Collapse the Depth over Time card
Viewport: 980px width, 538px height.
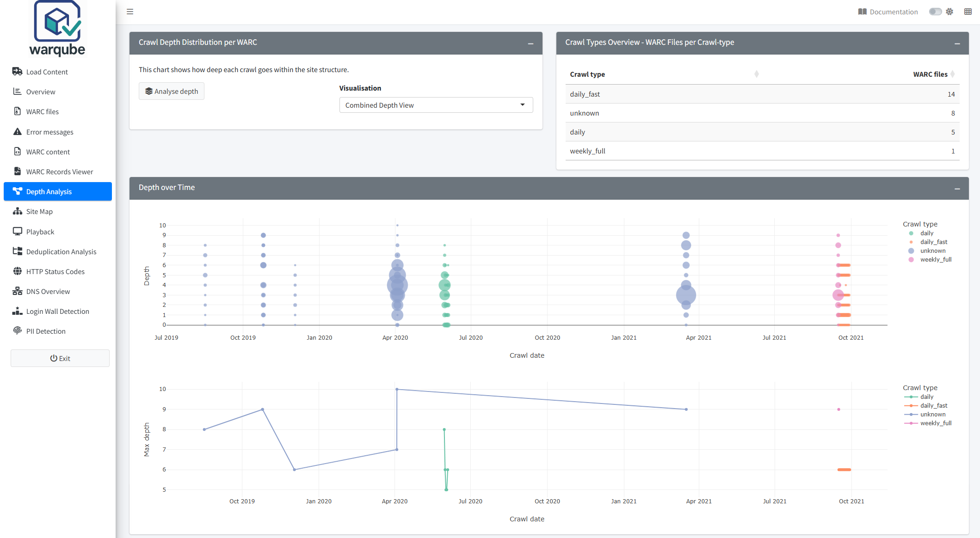[x=957, y=189]
